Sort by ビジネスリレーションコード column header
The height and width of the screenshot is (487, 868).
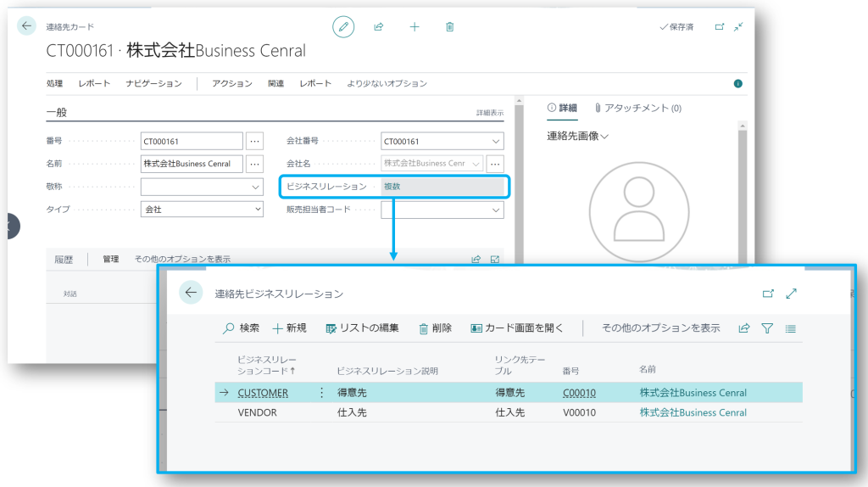pos(266,365)
